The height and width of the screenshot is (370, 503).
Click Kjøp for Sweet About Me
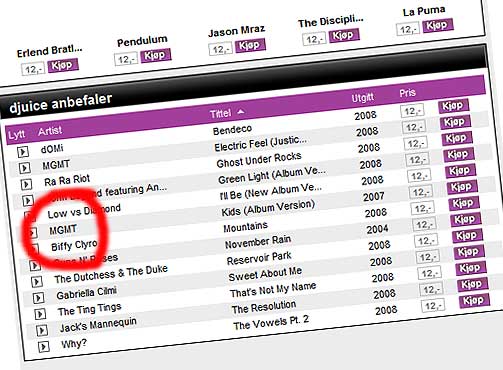pyautogui.click(x=469, y=252)
